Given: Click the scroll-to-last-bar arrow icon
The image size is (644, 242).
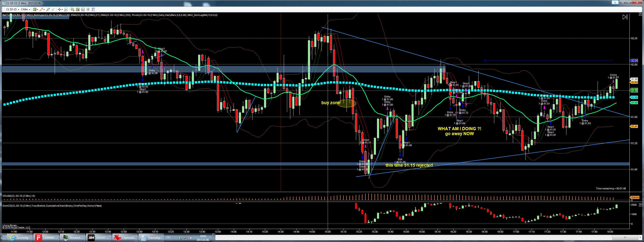Looking at the screenshot, I should point(625,17).
